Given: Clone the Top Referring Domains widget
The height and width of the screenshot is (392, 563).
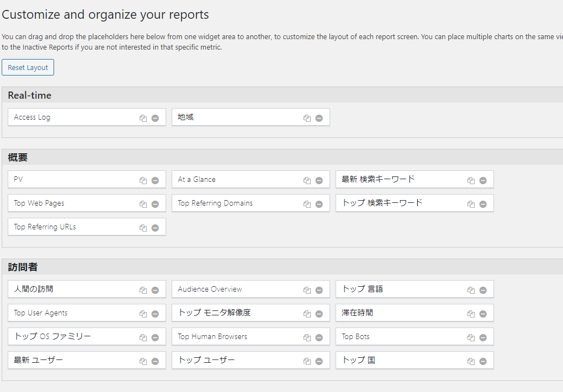Looking at the screenshot, I should pos(307,204).
